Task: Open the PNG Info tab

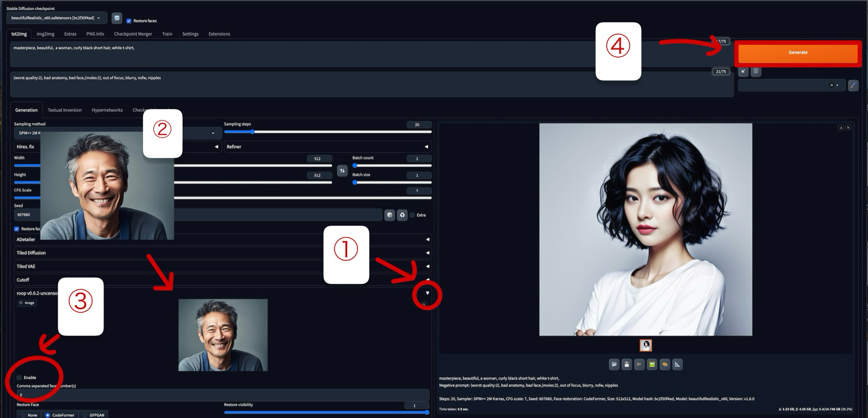Action: click(x=95, y=34)
